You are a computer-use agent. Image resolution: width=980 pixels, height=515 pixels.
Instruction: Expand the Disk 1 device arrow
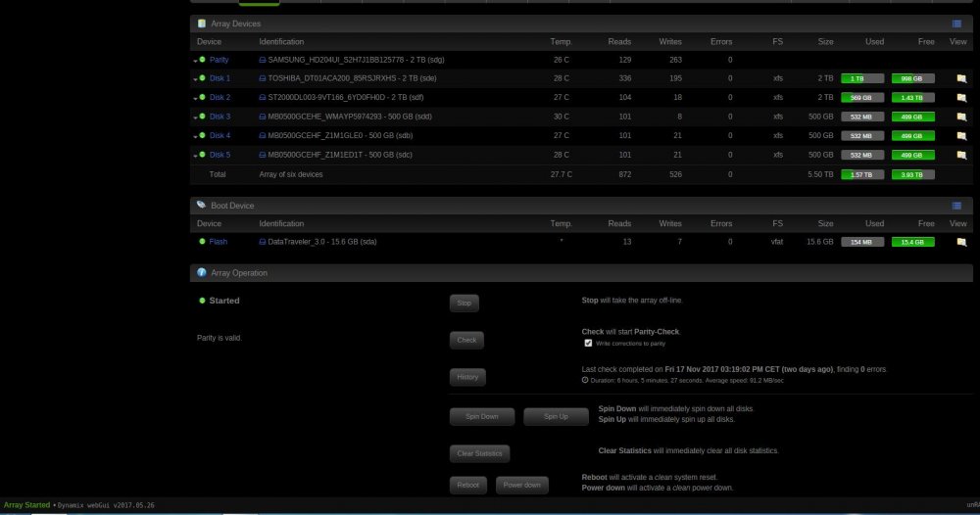tap(196, 80)
